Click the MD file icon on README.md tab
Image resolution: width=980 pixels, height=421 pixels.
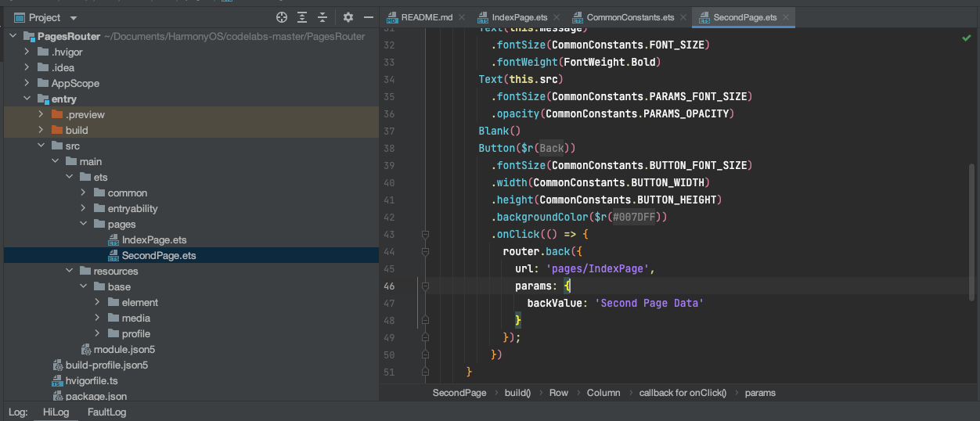pyautogui.click(x=391, y=17)
